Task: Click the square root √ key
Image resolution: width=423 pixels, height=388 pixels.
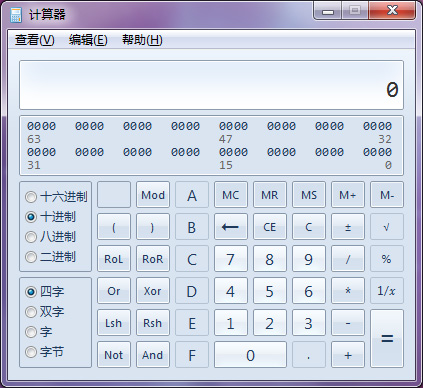Action: [x=387, y=227]
